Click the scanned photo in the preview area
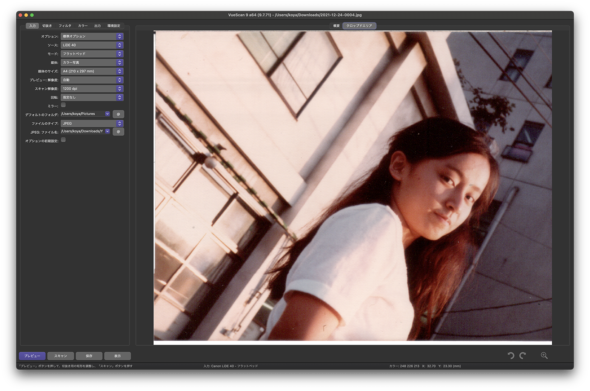Image resolution: width=590 pixels, height=391 pixels. pyautogui.click(x=353, y=186)
